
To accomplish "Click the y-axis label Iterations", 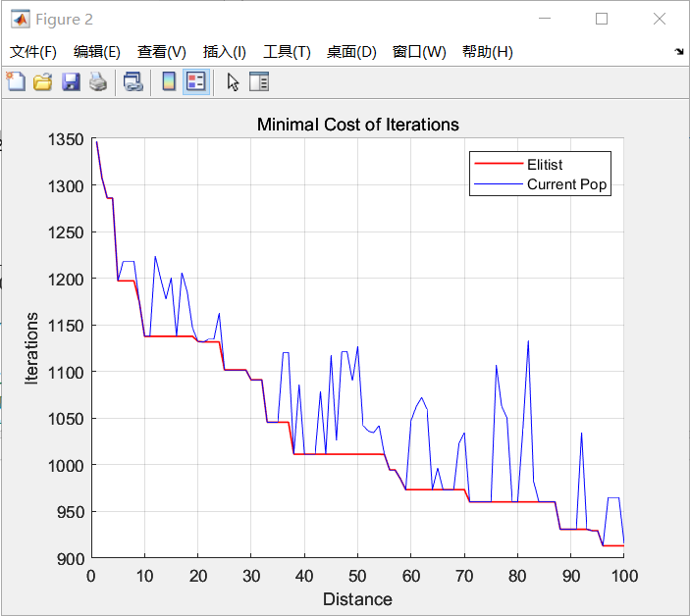I will 31,348.
